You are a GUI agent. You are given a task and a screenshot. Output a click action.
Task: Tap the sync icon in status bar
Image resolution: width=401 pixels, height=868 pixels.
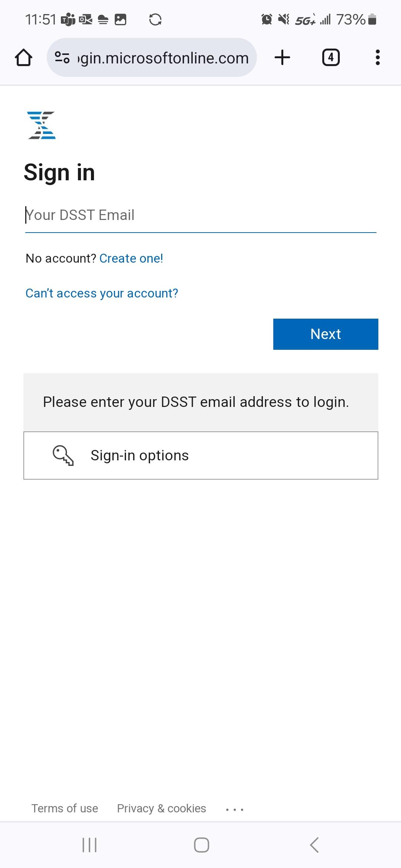155,19
